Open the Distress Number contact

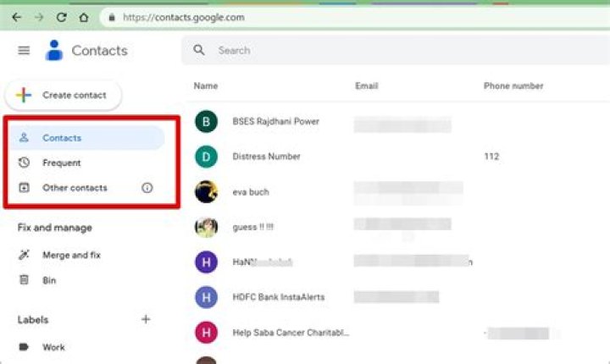pyautogui.click(x=267, y=157)
